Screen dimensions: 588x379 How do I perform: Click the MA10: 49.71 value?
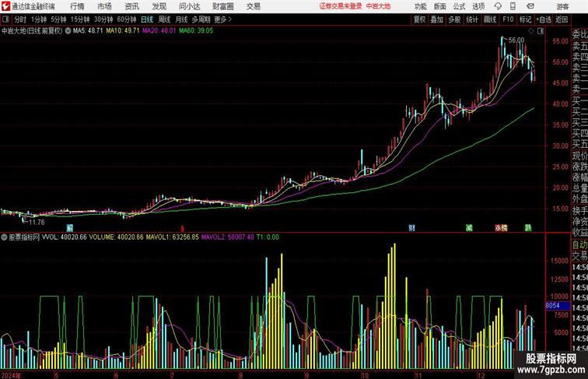[123, 31]
